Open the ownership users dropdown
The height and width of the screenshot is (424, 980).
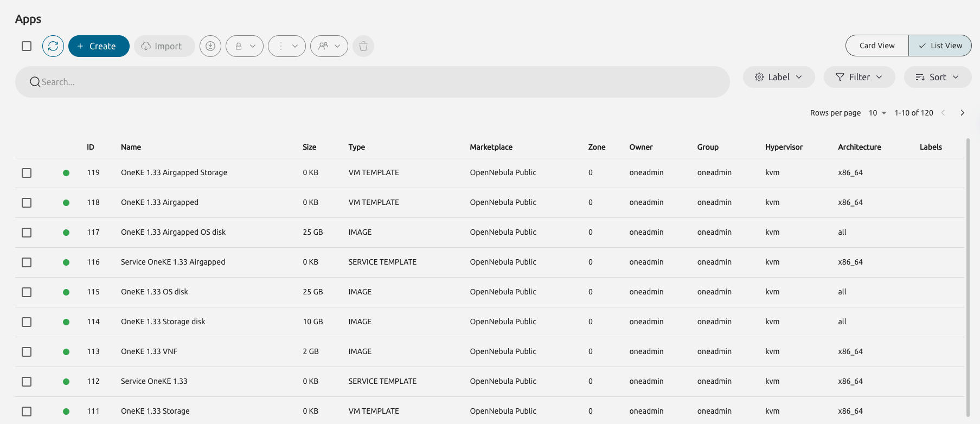329,46
